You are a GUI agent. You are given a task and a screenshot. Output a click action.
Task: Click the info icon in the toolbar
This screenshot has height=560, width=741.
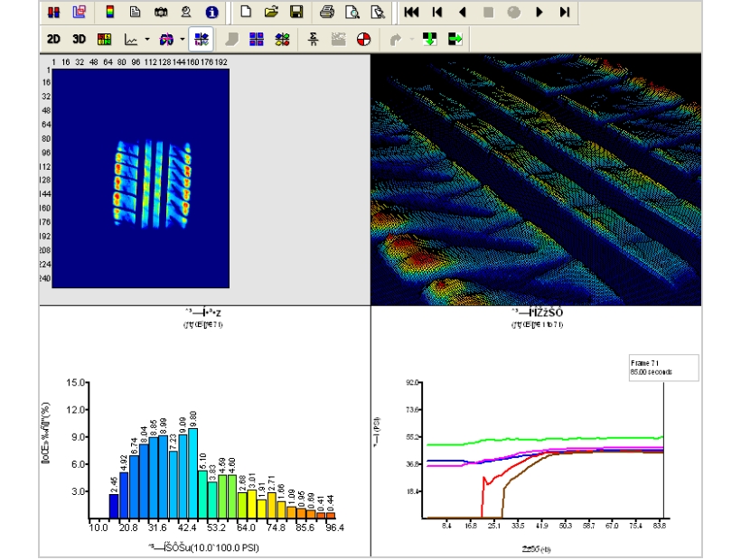coord(212,13)
